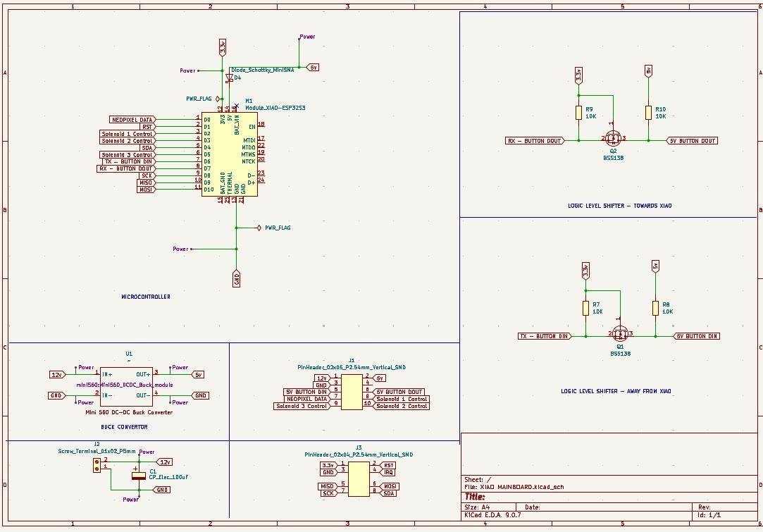Select the MOSI label at microcontroller D10
This screenshot has width=763, height=532.
tap(146, 190)
